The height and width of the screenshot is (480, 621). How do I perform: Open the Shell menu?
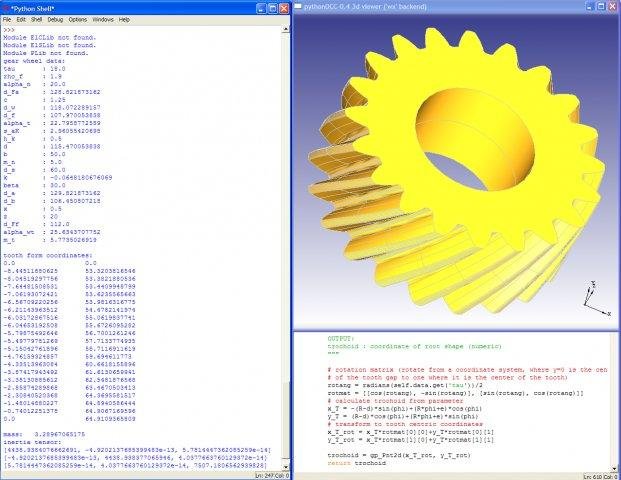36,19
